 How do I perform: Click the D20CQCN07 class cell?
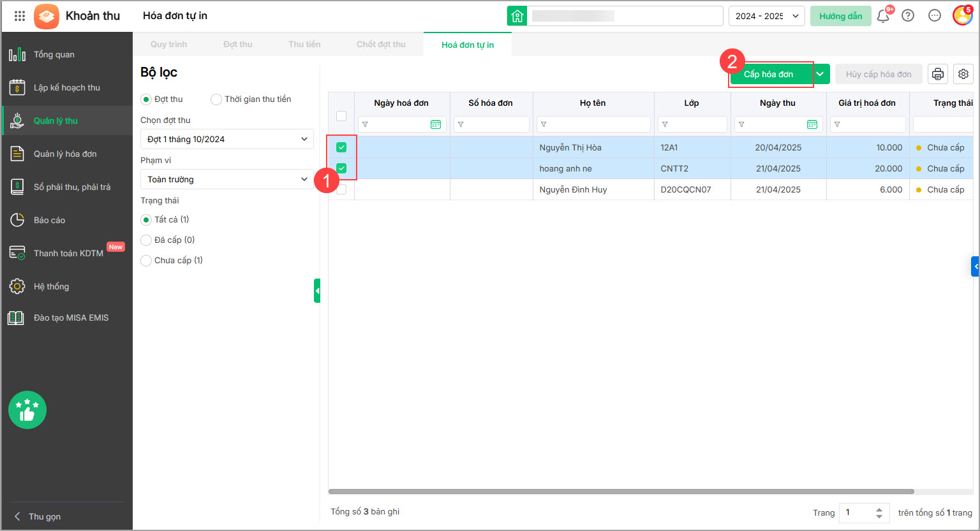coord(692,189)
